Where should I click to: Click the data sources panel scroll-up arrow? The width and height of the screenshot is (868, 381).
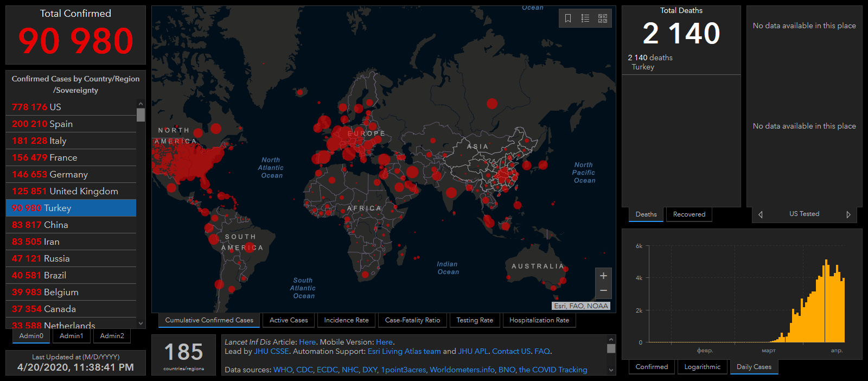click(611, 339)
